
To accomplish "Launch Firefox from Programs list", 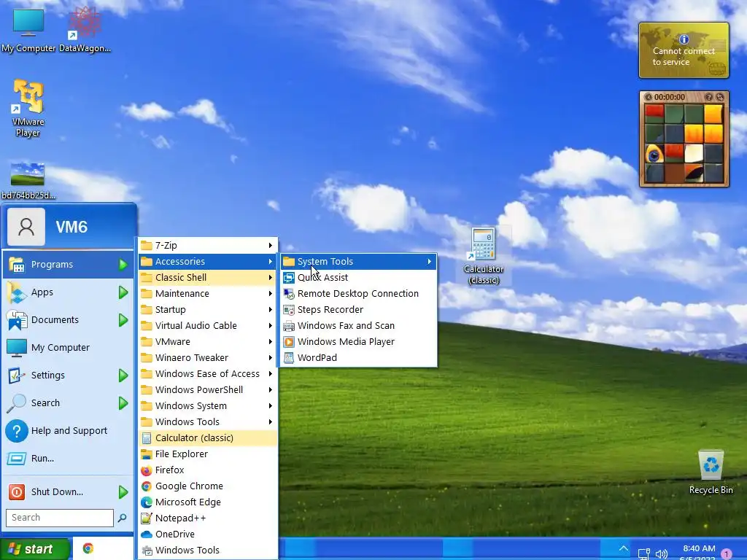I will pos(208,470).
